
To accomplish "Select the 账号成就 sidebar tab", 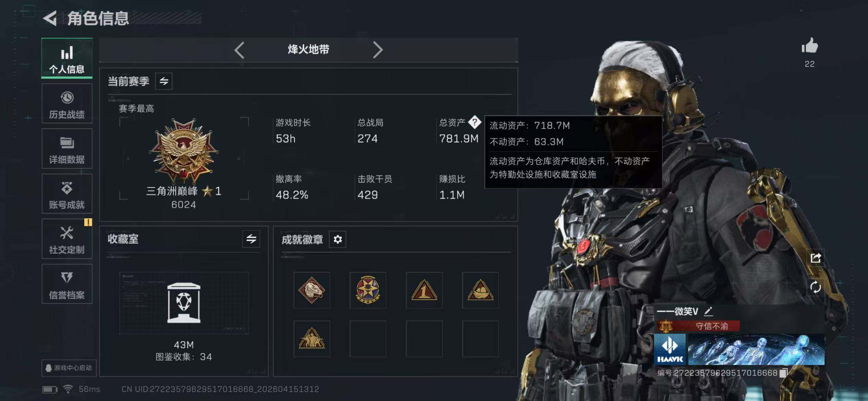I will pos(67,194).
